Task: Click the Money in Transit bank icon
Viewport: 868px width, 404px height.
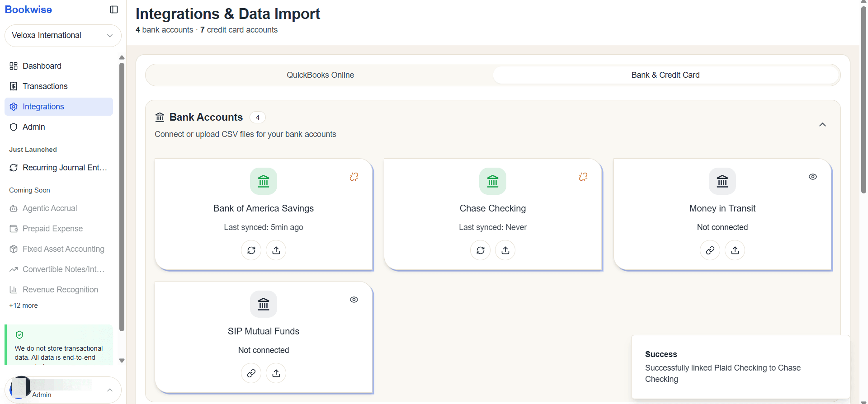Action: (x=722, y=181)
